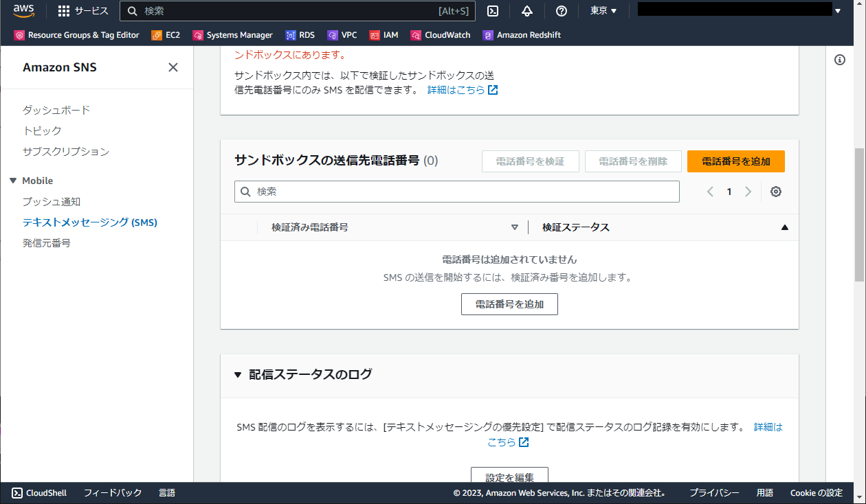
Task: Open the 言語 menu in bottom bar
Action: (x=166, y=492)
